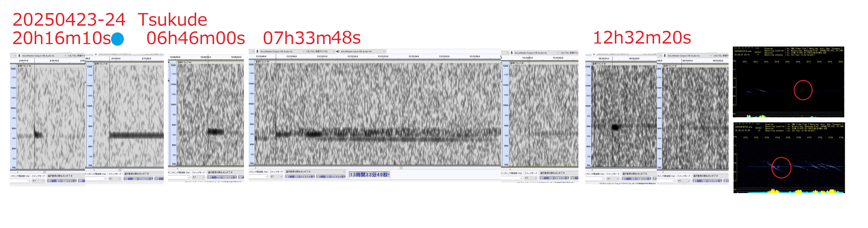
Task: Click the microphone icon above the 13:31:01.0 ruler
Action: 512,53
